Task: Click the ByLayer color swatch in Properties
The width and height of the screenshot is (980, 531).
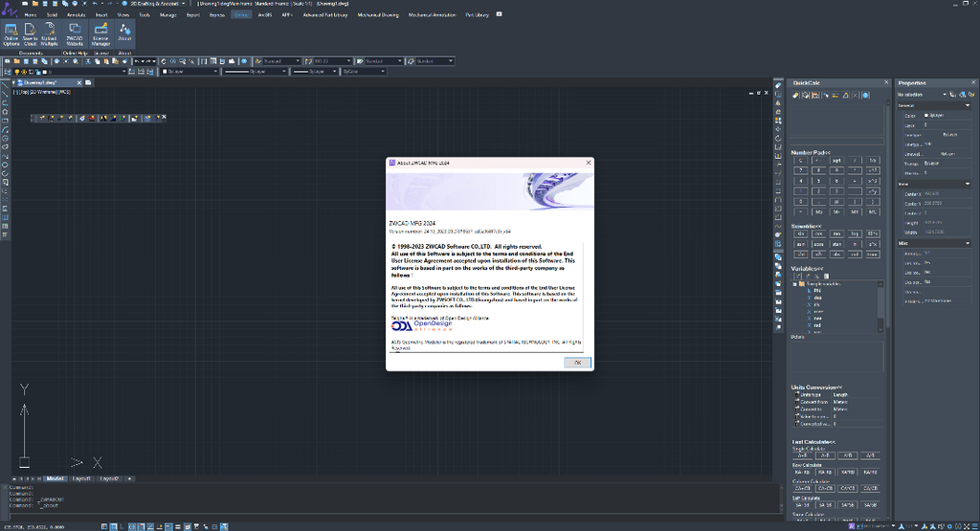Action: click(x=926, y=115)
